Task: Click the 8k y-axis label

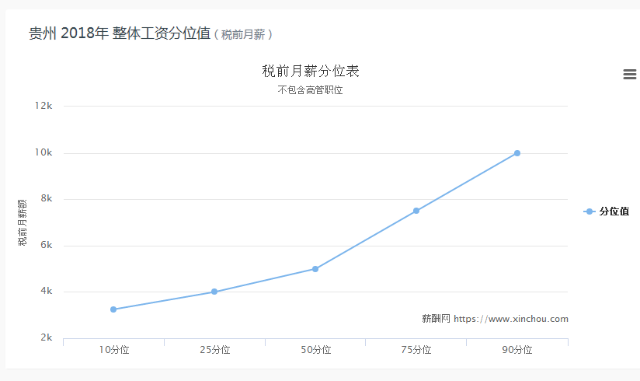Action: (x=46, y=199)
